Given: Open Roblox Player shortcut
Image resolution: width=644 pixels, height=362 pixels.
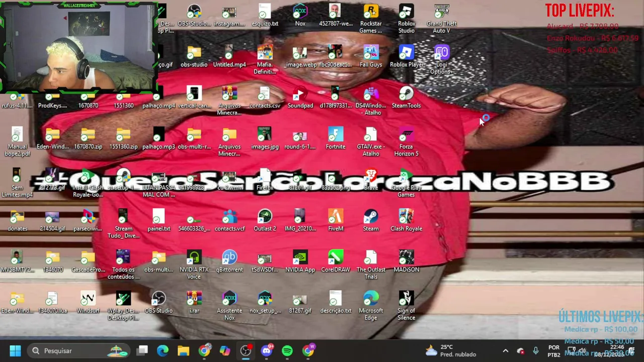Looking at the screenshot, I should click(x=407, y=56).
